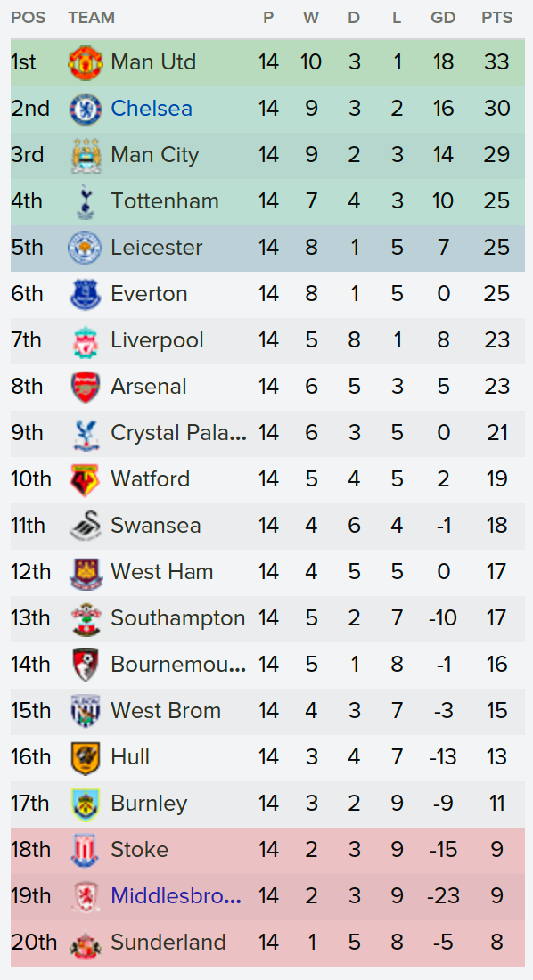Viewport: 533px width, 980px height.
Task: Click the Man Utd club crest
Action: (x=85, y=62)
